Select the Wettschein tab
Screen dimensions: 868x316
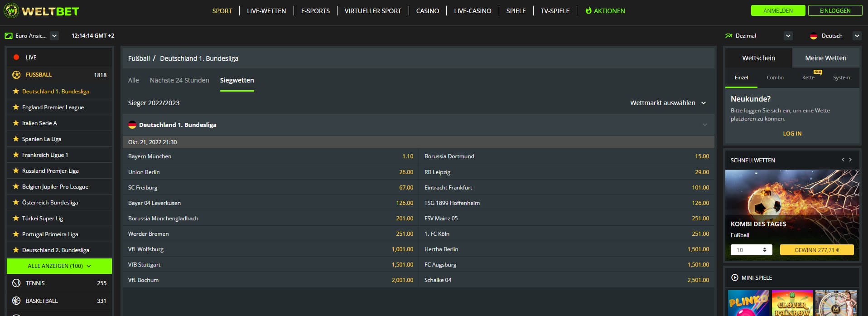click(x=759, y=58)
